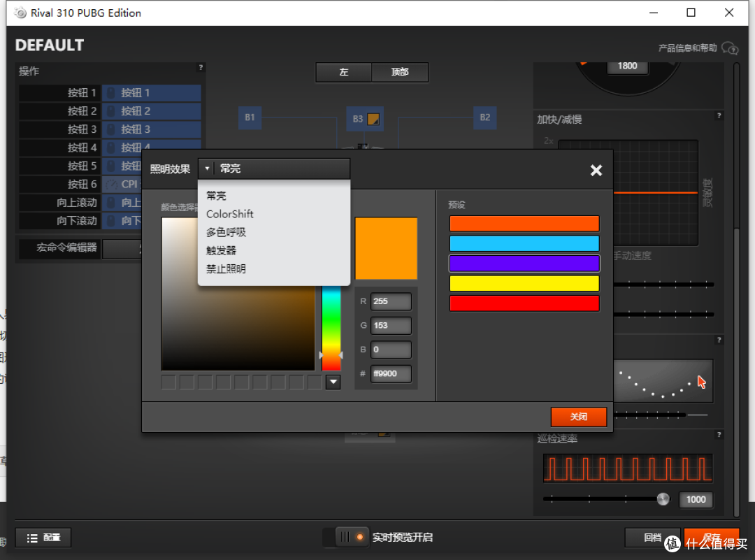Choose 触发器 lighting effect
Viewport: 755px width, 560px height.
[221, 250]
